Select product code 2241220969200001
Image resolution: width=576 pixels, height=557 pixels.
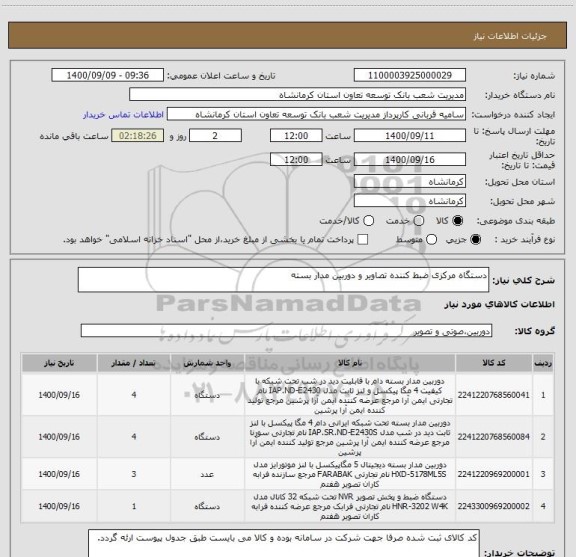pyautogui.click(x=493, y=474)
